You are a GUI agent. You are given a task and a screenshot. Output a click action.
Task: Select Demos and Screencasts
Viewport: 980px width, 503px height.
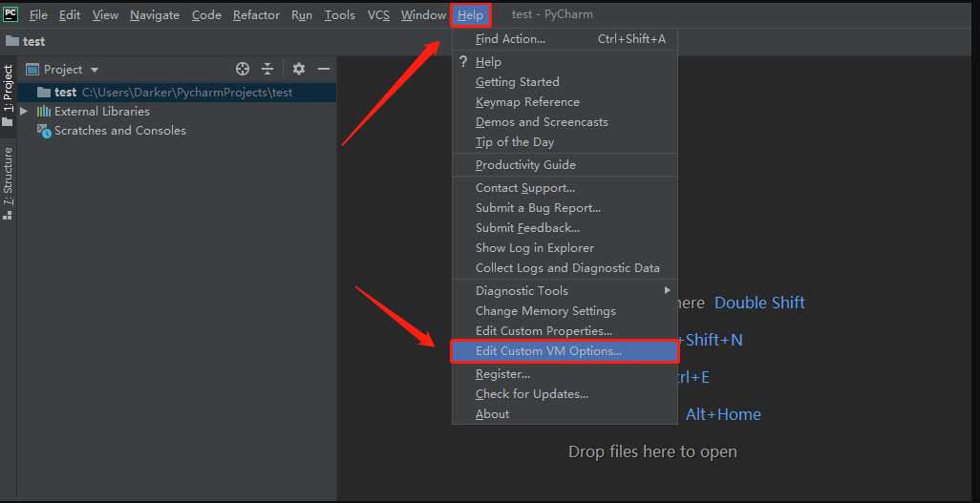coord(565,122)
